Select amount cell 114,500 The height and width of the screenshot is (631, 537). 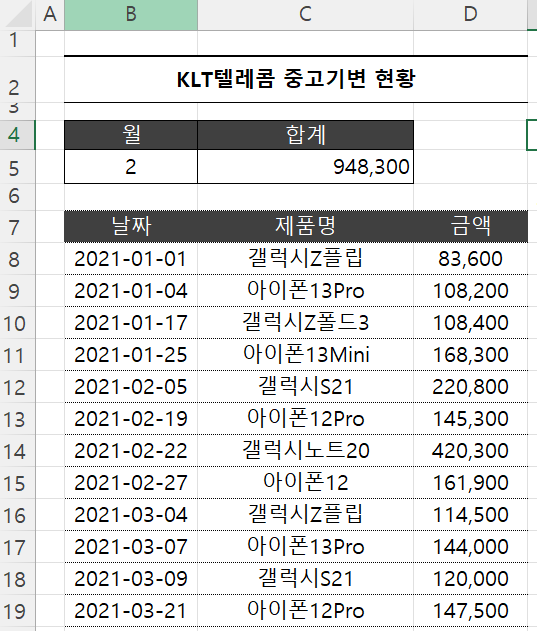point(470,515)
